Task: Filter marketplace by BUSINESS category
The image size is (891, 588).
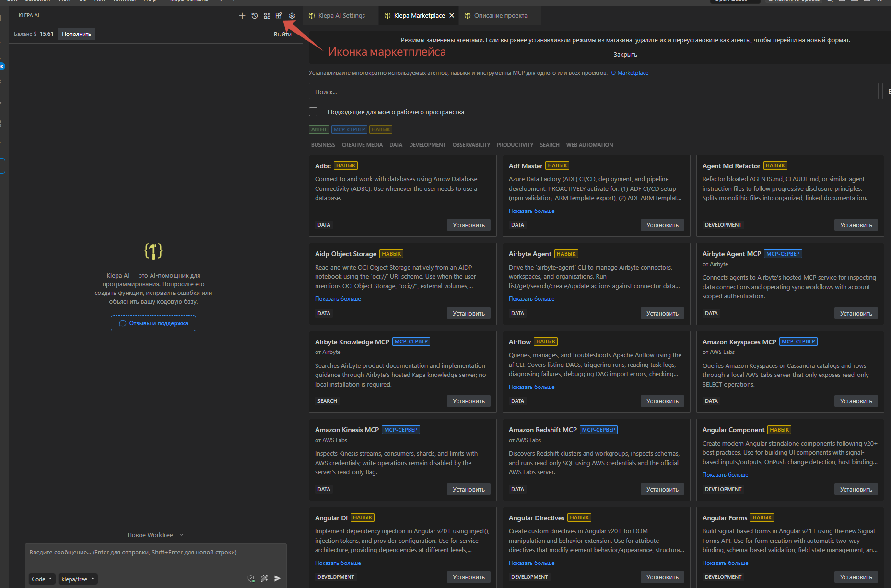Action: tap(323, 145)
